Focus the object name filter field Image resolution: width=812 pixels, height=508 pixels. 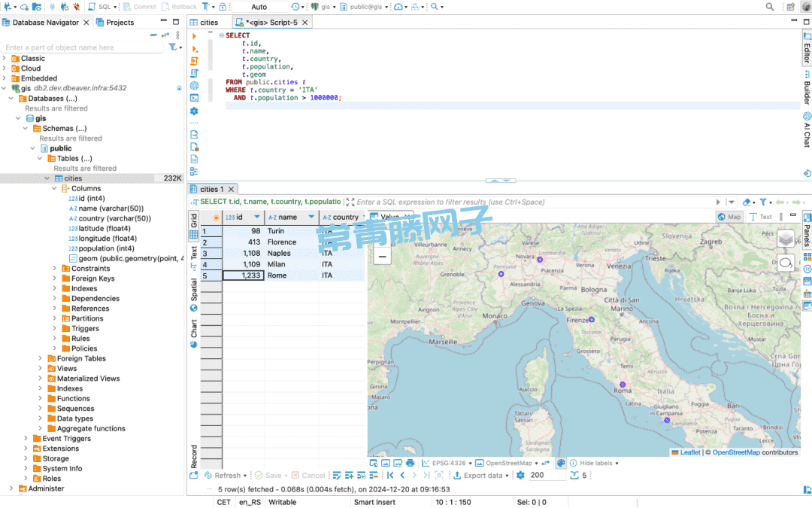(83, 47)
